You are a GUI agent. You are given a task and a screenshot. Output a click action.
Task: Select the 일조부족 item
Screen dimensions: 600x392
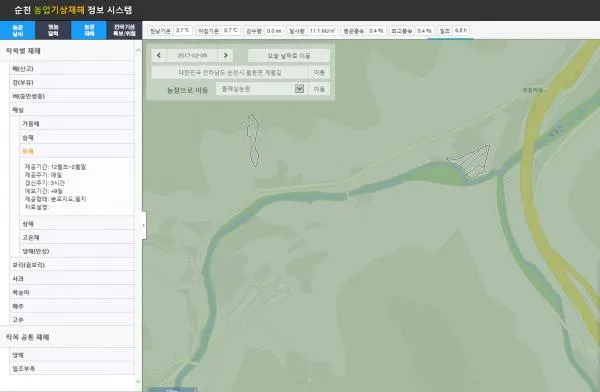(x=72, y=369)
